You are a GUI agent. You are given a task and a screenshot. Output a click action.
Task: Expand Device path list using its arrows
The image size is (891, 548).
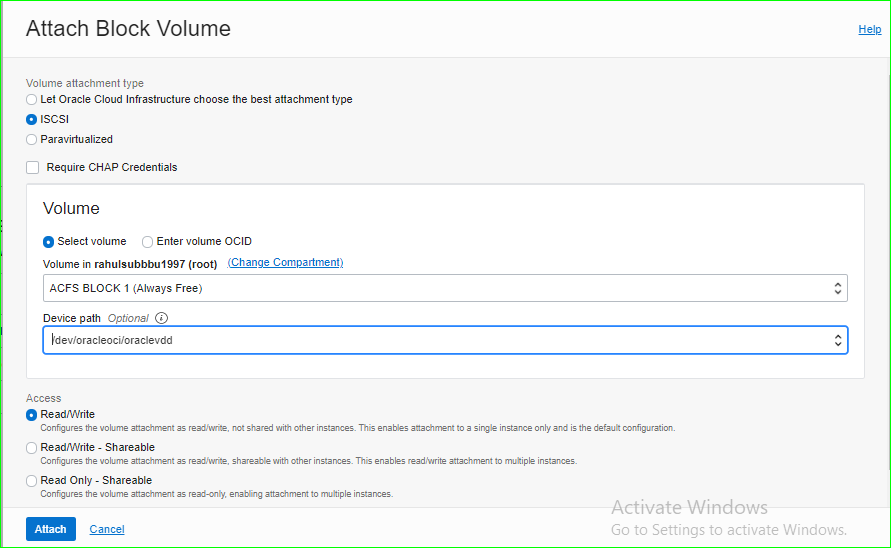[x=838, y=340]
